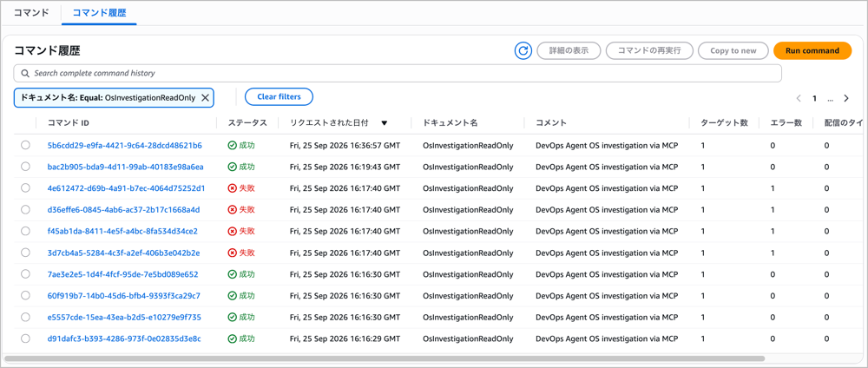Click failed status icon for f45ab1da row
868x368 pixels.
[232, 232]
